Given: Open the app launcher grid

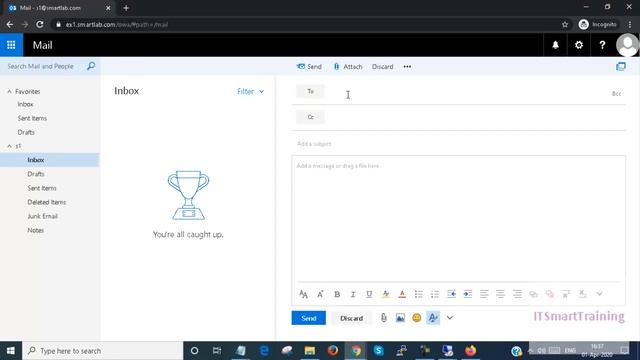Looking at the screenshot, I should pos(11,45).
